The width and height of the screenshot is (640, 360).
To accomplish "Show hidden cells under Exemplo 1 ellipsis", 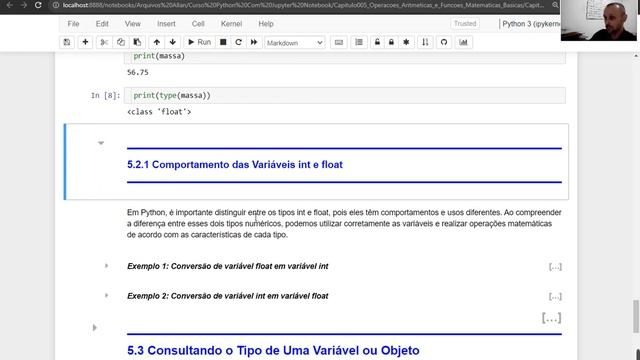I will 555,267.
